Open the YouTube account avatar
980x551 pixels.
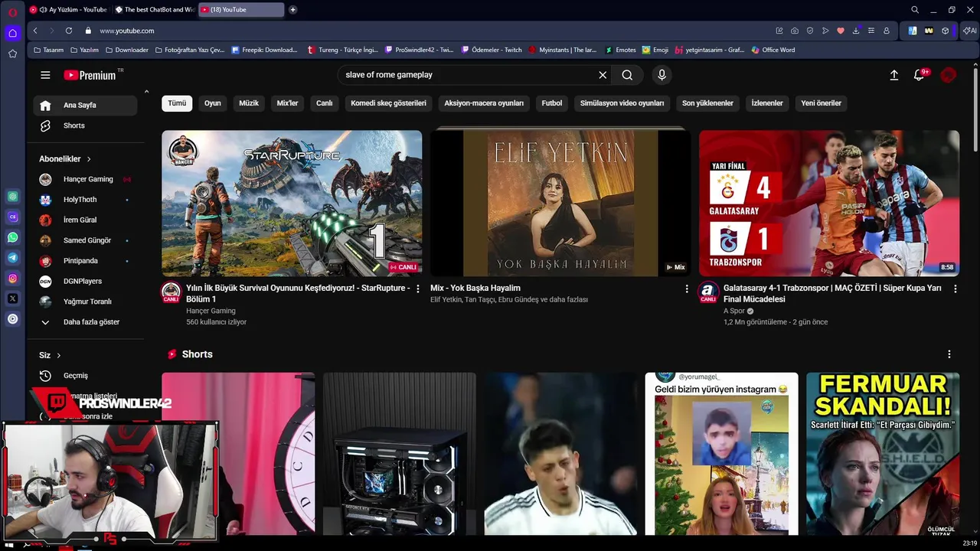point(949,75)
